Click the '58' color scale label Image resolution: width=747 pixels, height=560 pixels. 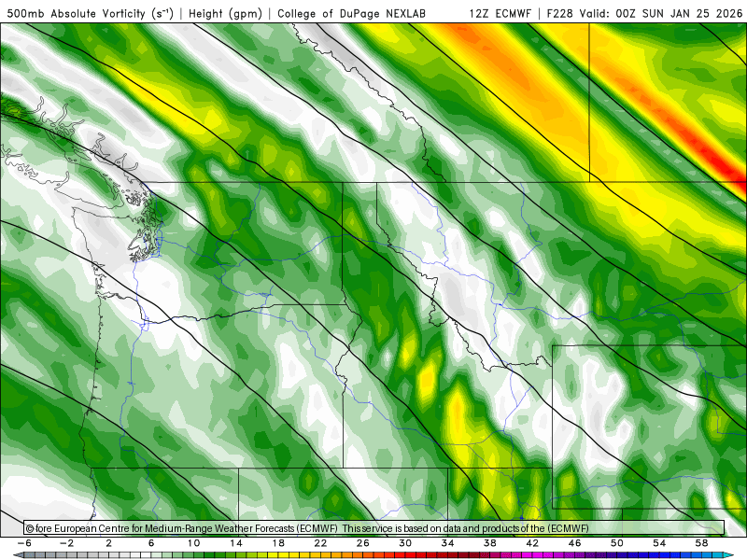(701, 543)
